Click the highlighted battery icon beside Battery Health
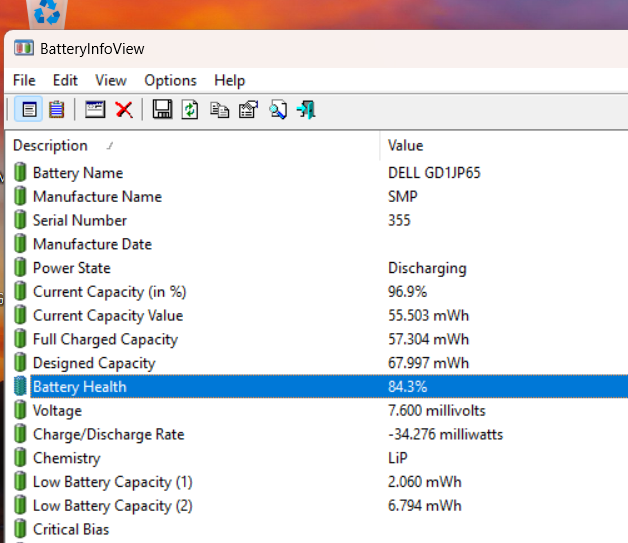 pyautogui.click(x=20, y=386)
